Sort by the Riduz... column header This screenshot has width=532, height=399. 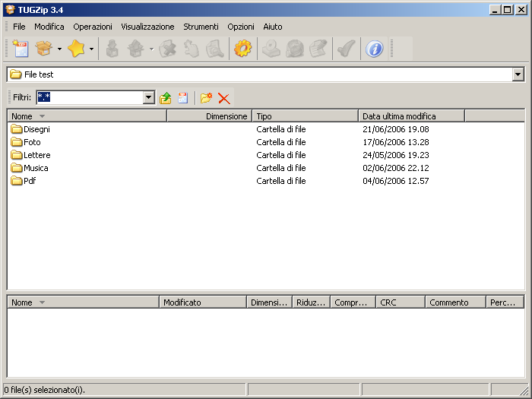311,302
